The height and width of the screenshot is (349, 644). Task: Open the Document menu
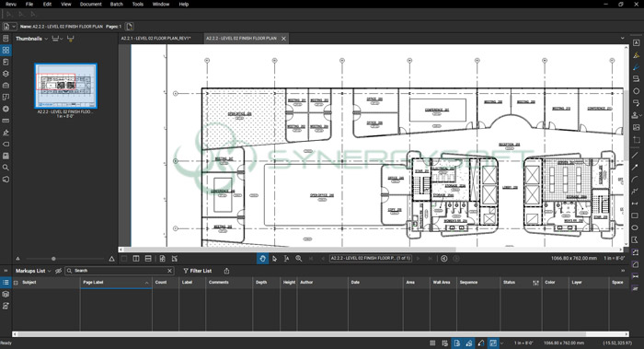click(91, 4)
